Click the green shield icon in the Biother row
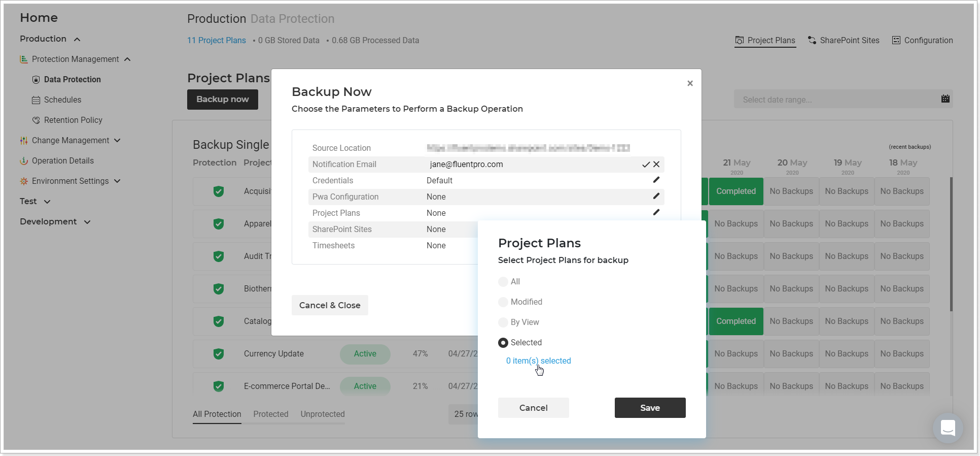 coord(219,289)
